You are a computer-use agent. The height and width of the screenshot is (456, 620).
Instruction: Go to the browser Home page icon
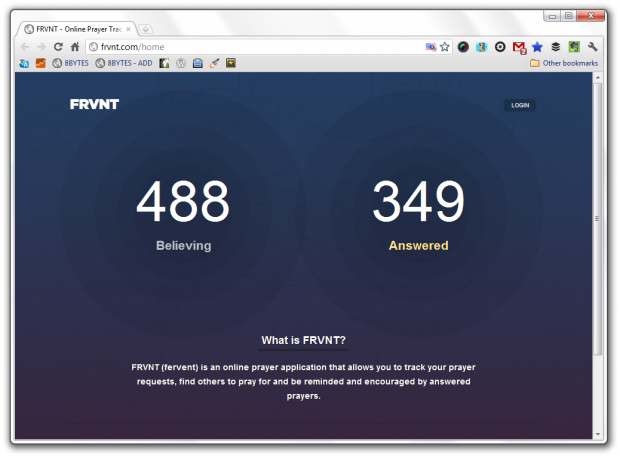point(75,47)
